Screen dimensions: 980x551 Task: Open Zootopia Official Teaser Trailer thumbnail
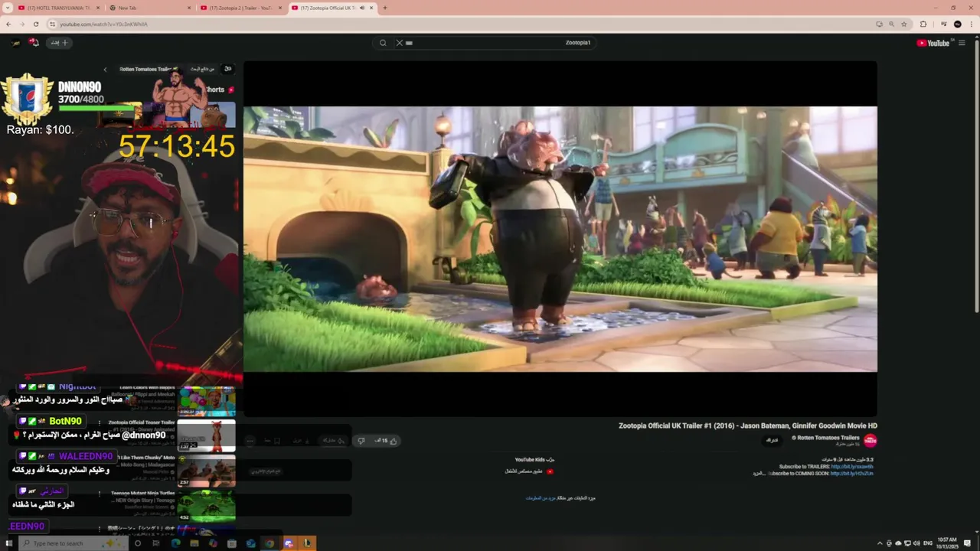click(207, 435)
